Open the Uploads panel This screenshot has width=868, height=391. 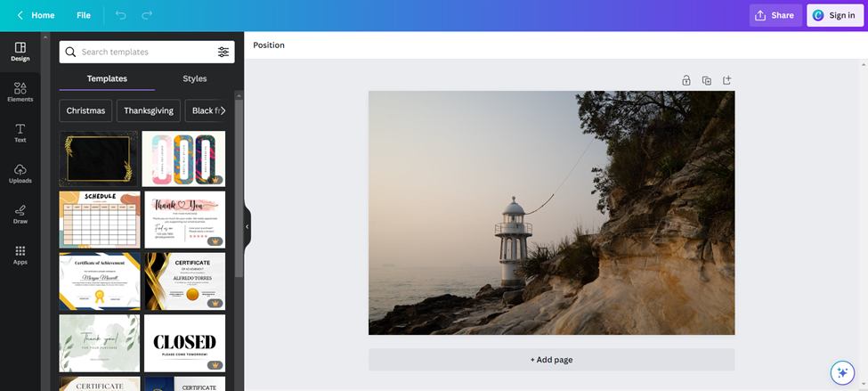20,174
